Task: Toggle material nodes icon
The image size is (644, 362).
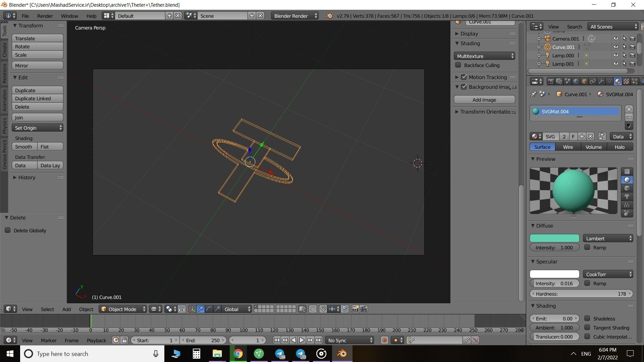Action: (602, 136)
